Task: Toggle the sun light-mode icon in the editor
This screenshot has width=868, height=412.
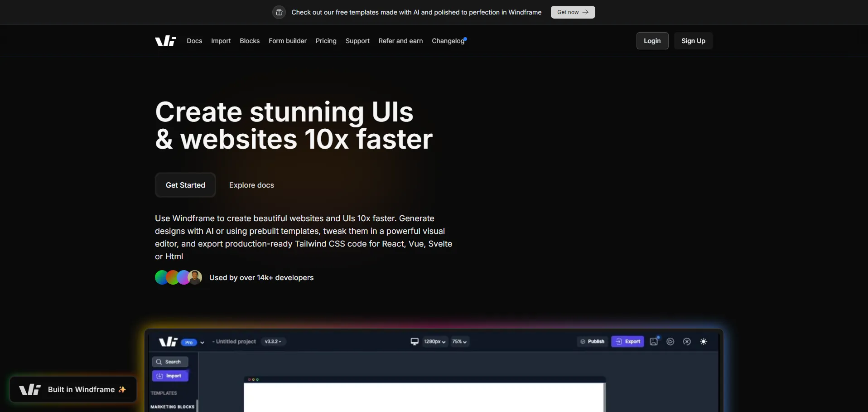Action: pyautogui.click(x=704, y=342)
